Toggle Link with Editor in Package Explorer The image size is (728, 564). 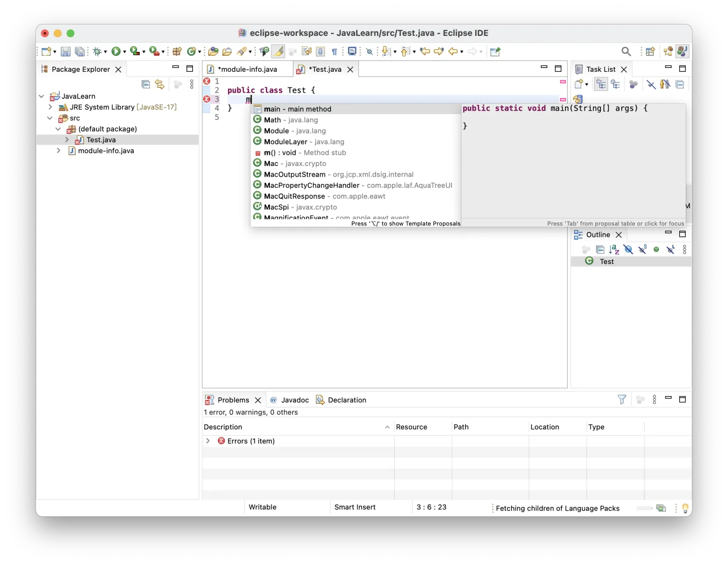point(160,84)
